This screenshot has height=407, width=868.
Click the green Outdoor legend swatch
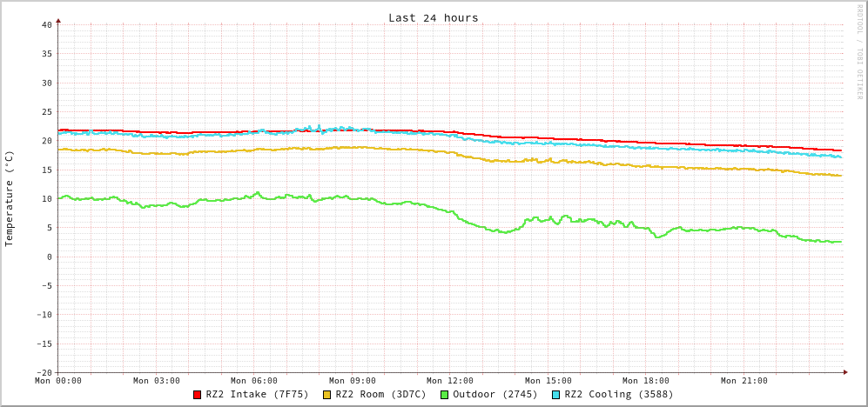coord(444,395)
